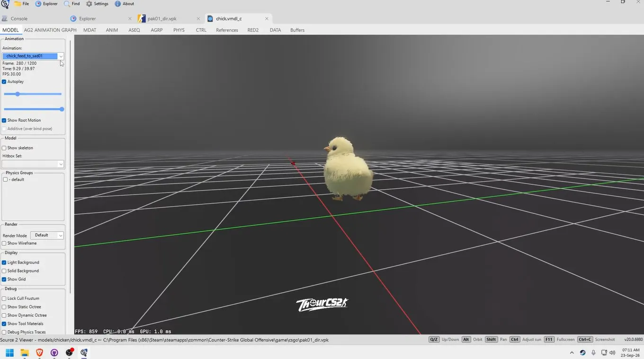Image resolution: width=644 pixels, height=359 pixels.
Task: Open the Settings menu item
Action: tap(97, 4)
